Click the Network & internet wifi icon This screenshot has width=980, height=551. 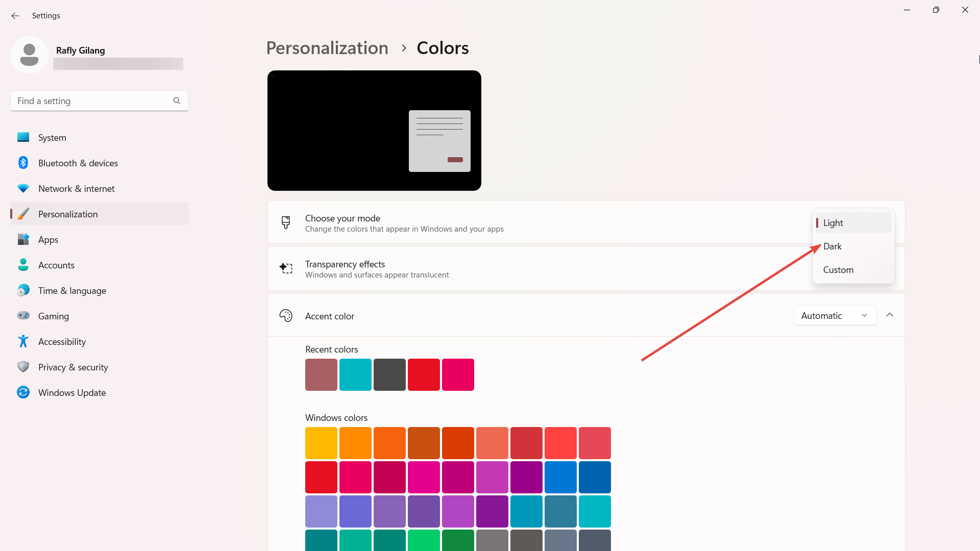tap(23, 188)
